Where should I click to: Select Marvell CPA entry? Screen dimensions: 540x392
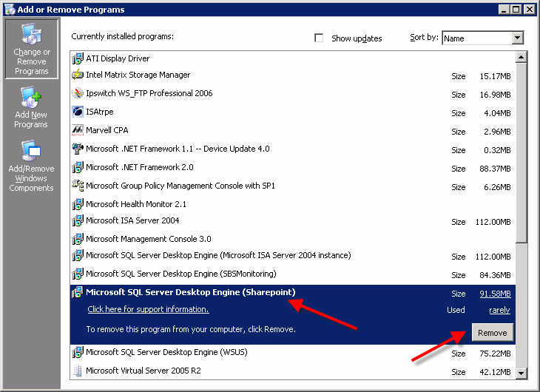click(x=293, y=131)
